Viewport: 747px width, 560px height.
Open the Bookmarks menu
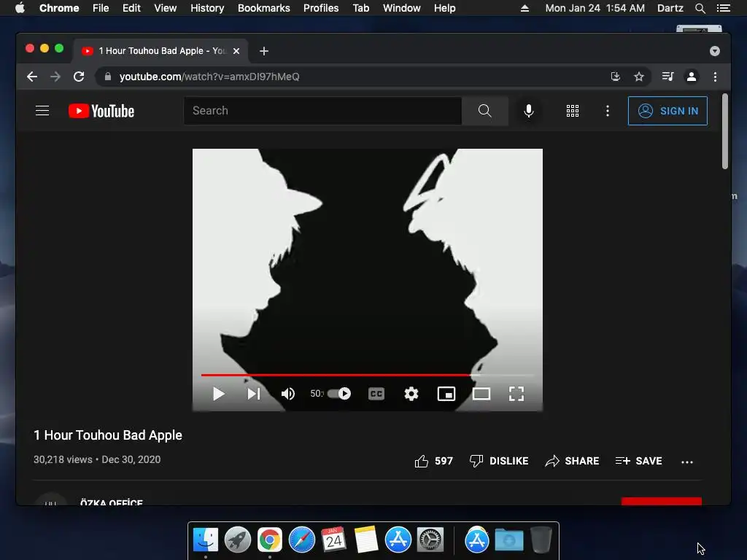tap(264, 8)
